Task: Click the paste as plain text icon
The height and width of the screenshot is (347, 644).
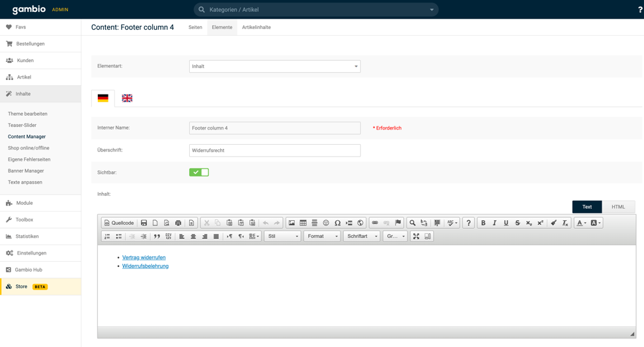Action: 241,223
